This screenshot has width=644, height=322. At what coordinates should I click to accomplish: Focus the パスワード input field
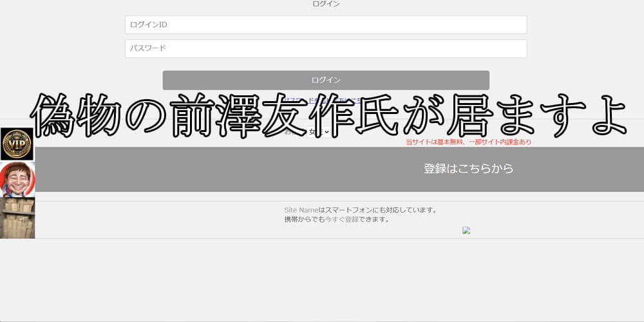(x=326, y=49)
